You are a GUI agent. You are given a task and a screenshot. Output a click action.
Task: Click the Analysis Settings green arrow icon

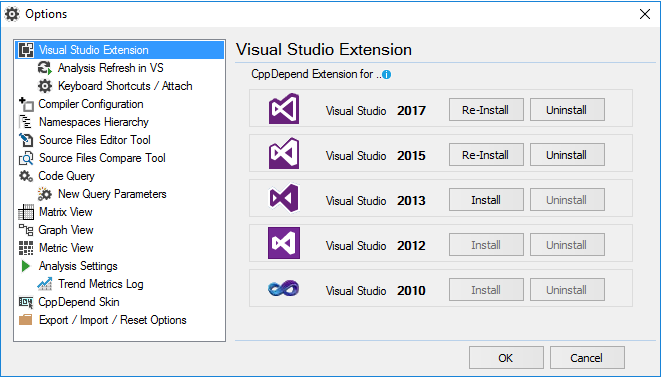pyautogui.click(x=26, y=266)
